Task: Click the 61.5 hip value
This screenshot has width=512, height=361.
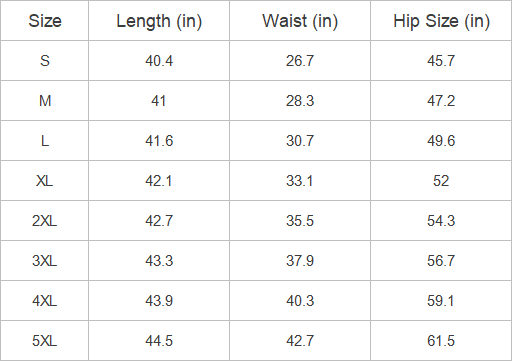Action: tap(441, 341)
